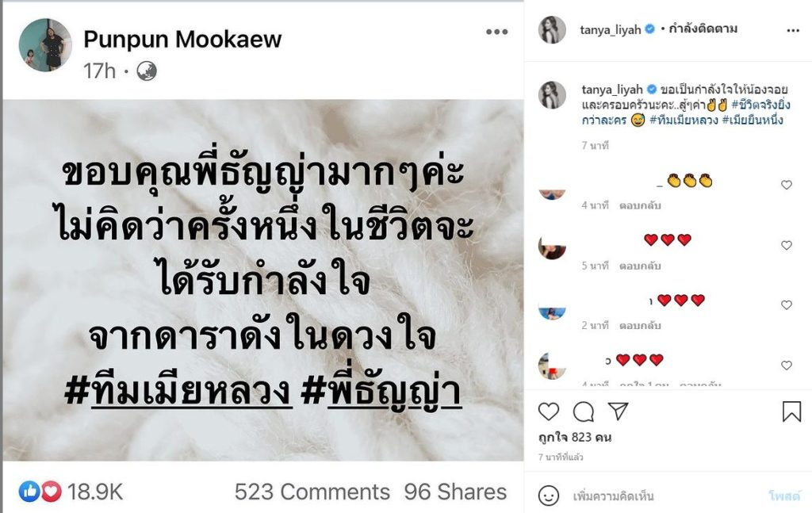The image size is (812, 513).
Task: Like the clapping hands emoji comment
Action: pyautogui.click(x=786, y=185)
